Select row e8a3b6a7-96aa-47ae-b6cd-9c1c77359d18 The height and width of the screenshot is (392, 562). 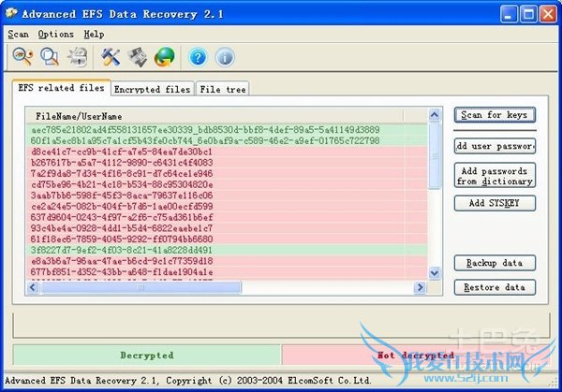pyautogui.click(x=227, y=261)
